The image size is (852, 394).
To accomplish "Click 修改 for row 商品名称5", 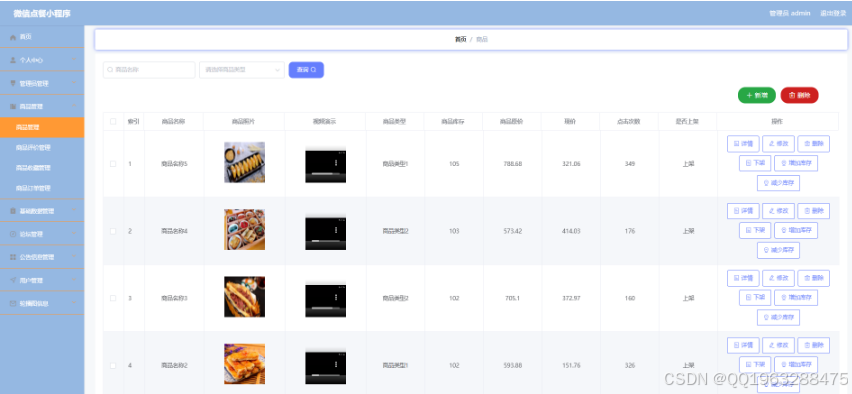I will pyautogui.click(x=779, y=144).
